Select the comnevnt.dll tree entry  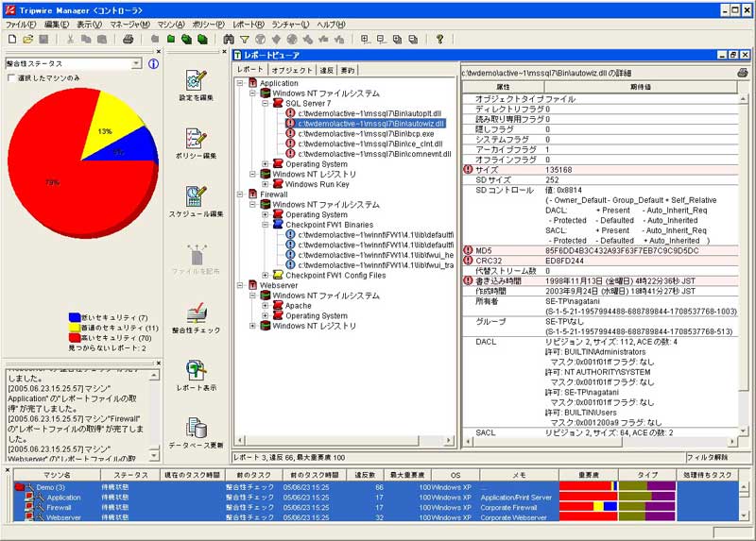pyautogui.click(x=374, y=154)
